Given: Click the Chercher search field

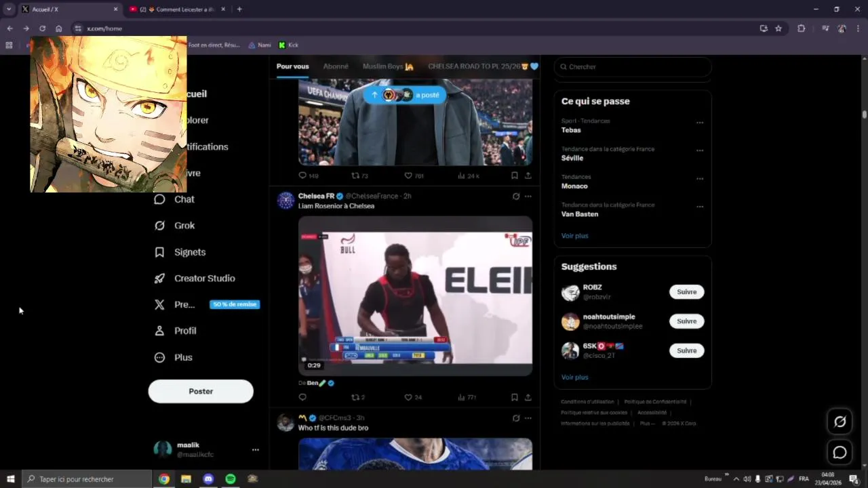Looking at the screenshot, I should tap(633, 66).
